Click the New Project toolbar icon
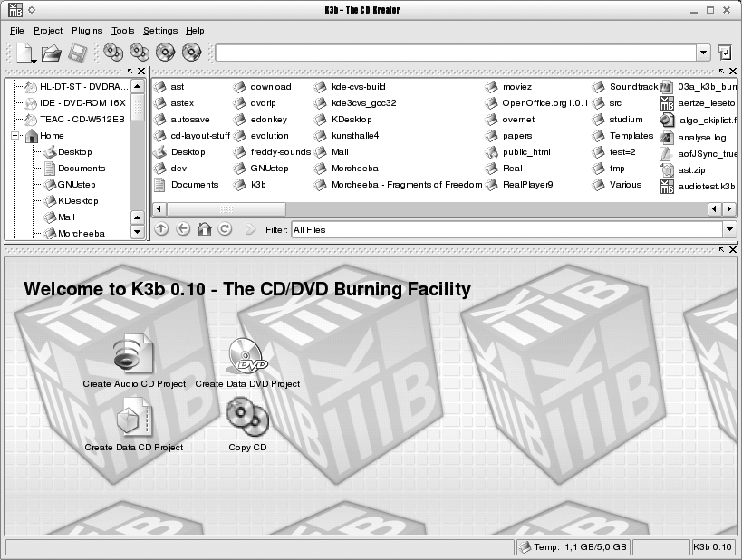742x560 pixels. tap(24, 53)
